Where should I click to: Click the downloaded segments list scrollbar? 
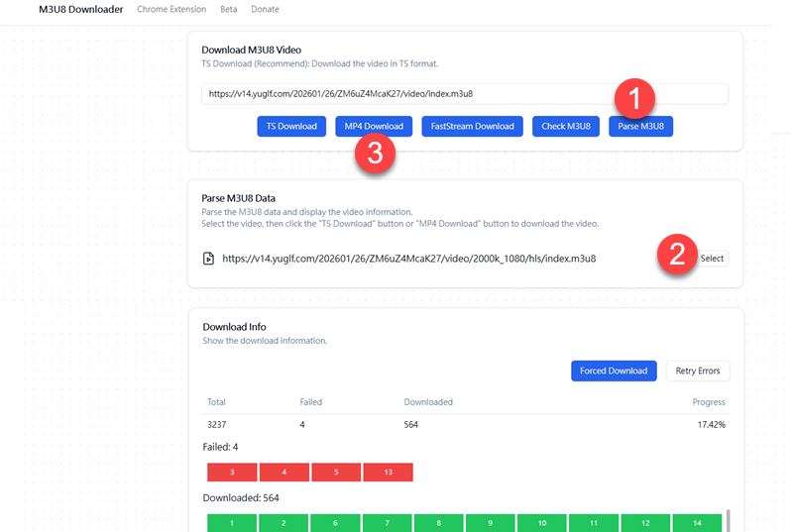(729, 520)
